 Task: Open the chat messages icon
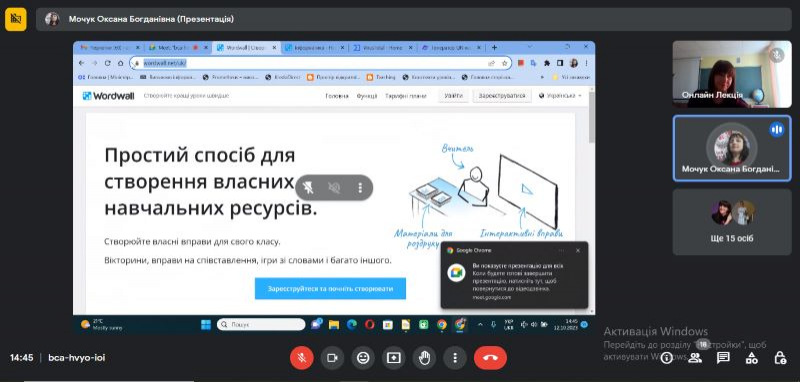[x=723, y=358]
